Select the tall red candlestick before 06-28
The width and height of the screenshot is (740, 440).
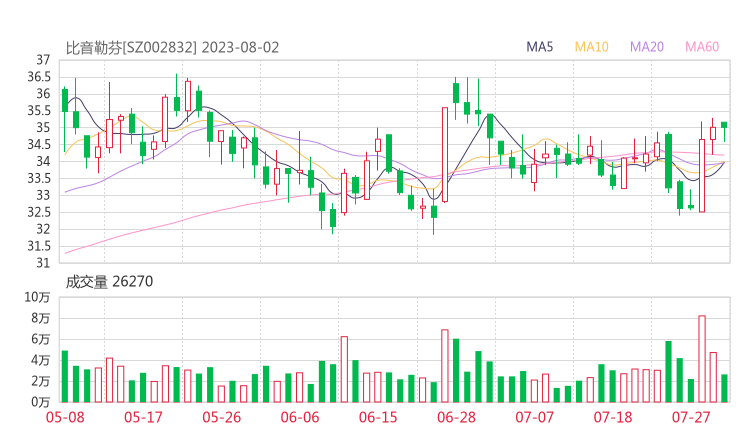[445, 154]
